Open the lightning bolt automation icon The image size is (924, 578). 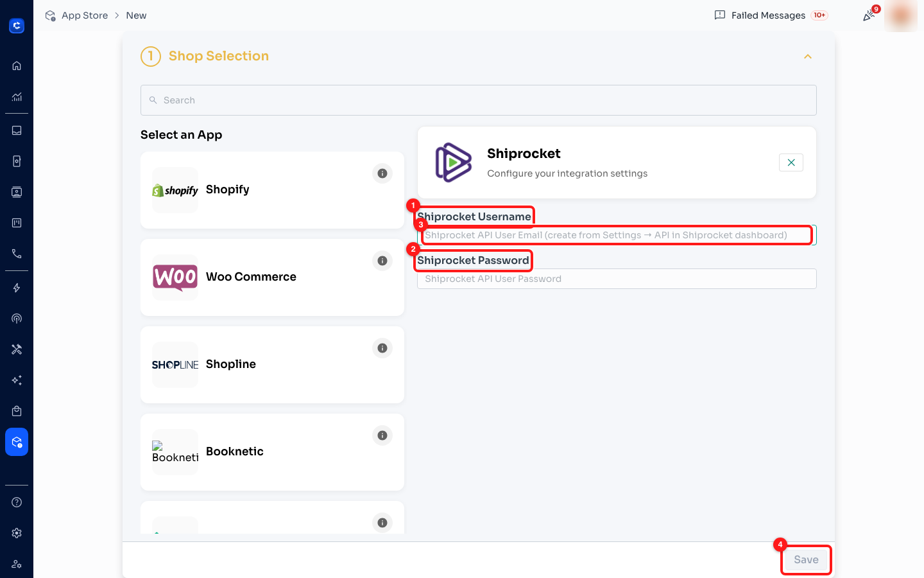17,288
